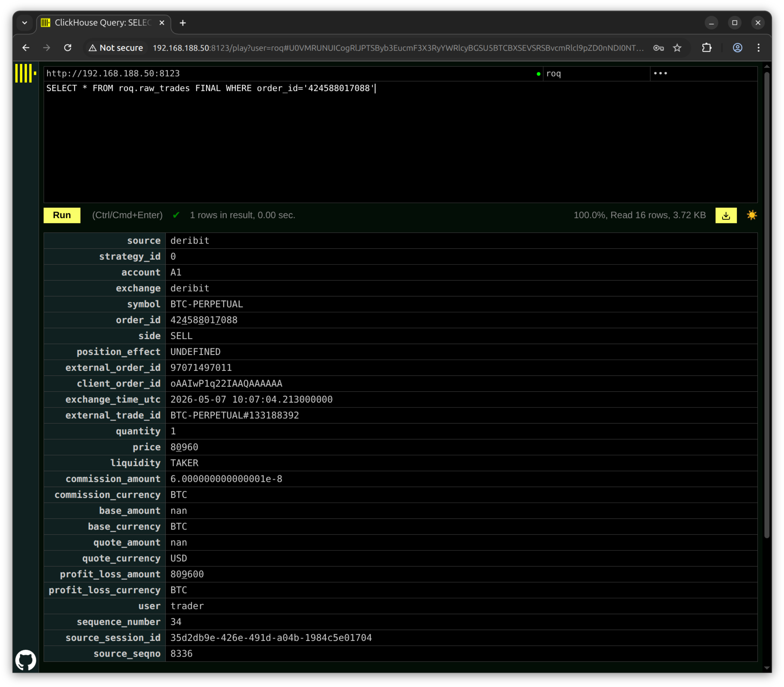Click into the SQL query editor
This screenshot has height=687, width=784.
400,142
